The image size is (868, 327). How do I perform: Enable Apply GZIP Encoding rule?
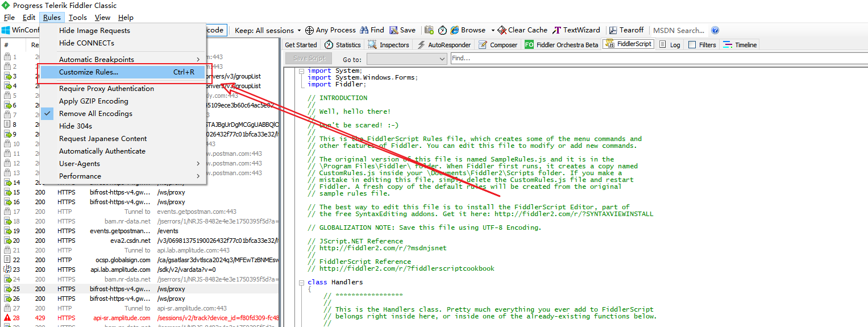[123, 101]
